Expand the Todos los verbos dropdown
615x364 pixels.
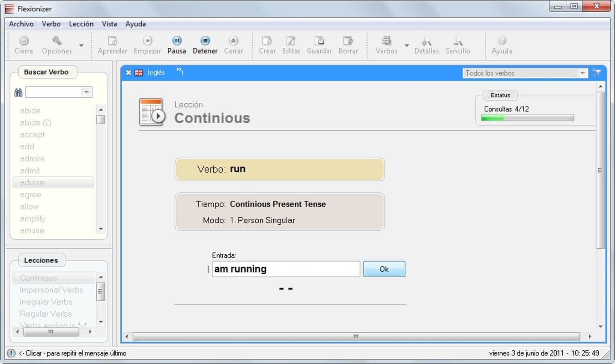583,73
